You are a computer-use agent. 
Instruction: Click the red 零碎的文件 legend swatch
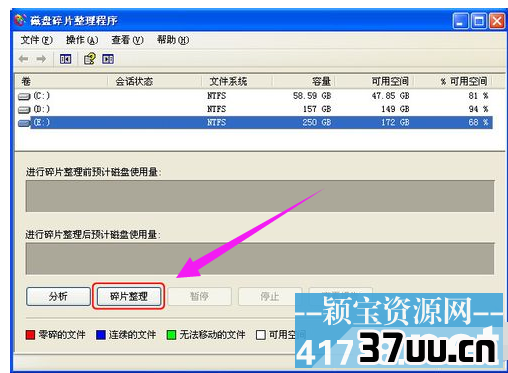pyautogui.click(x=30, y=335)
